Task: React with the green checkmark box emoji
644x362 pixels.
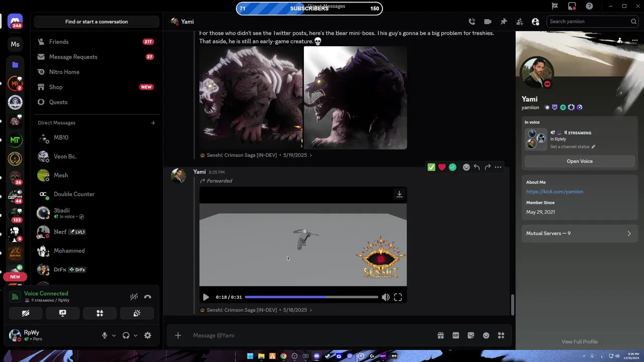Action: click(431, 167)
